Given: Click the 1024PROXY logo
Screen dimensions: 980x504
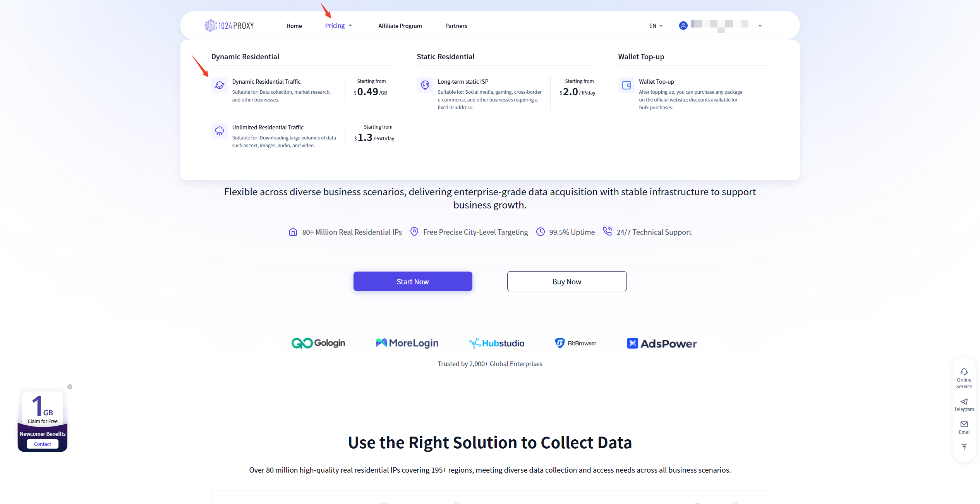Looking at the screenshot, I should 229,26.
